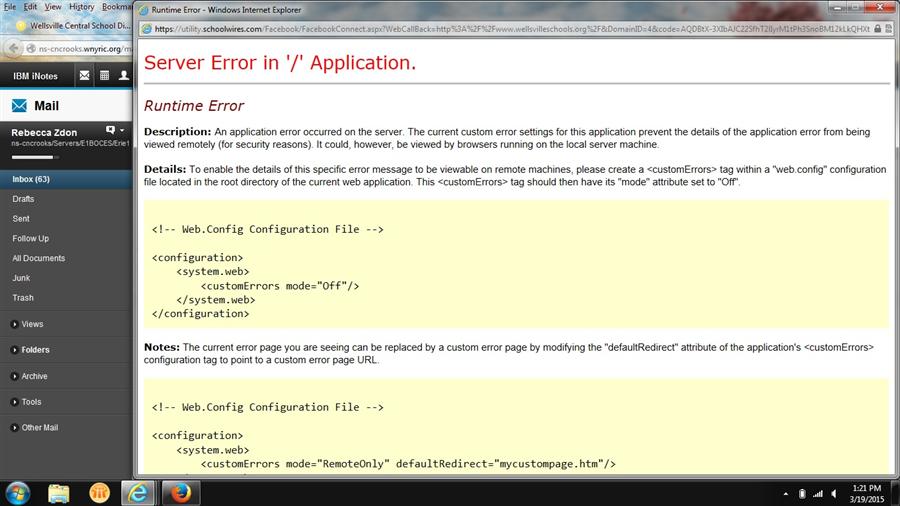
Task: Open Firefox View menu
Action: 53,7
